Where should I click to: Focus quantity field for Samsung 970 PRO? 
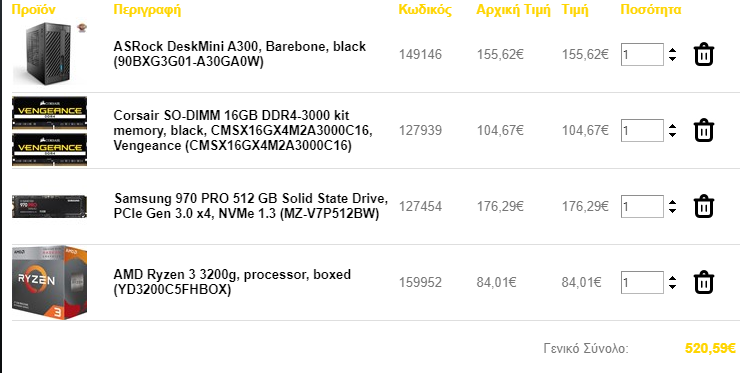click(x=642, y=207)
